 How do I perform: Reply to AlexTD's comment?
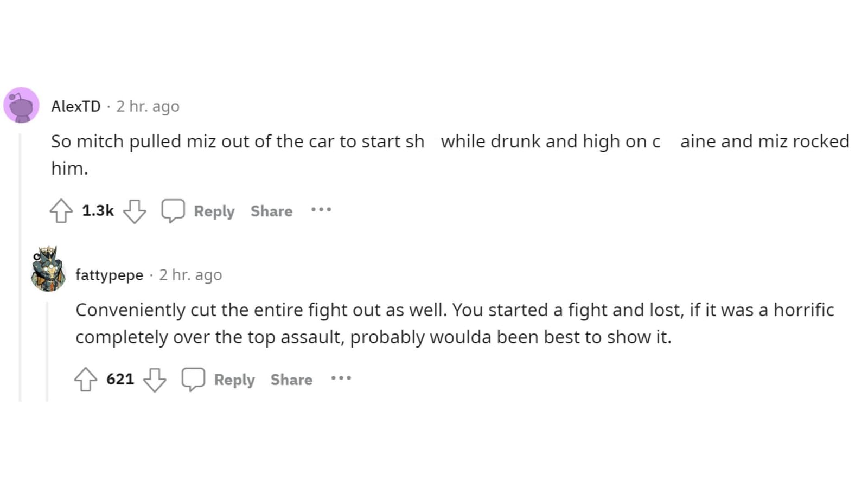point(214,211)
